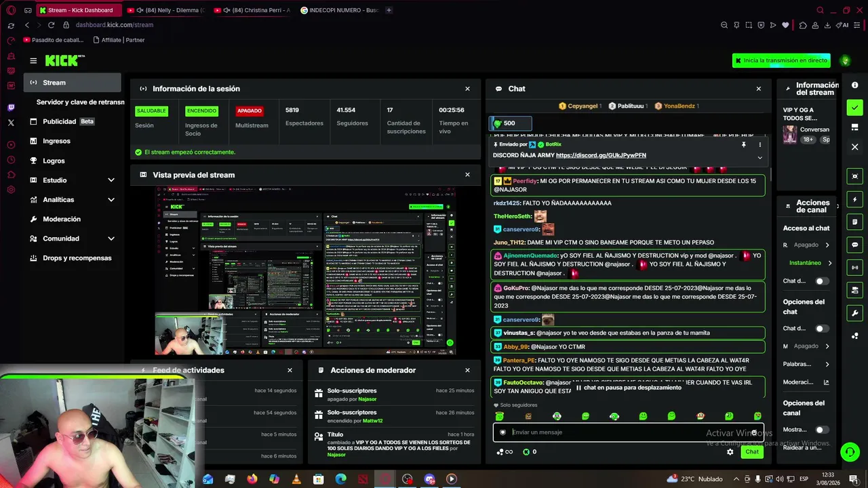The width and height of the screenshot is (868, 488).
Task: Click the green checkmark sidebar button
Action: tap(854, 107)
